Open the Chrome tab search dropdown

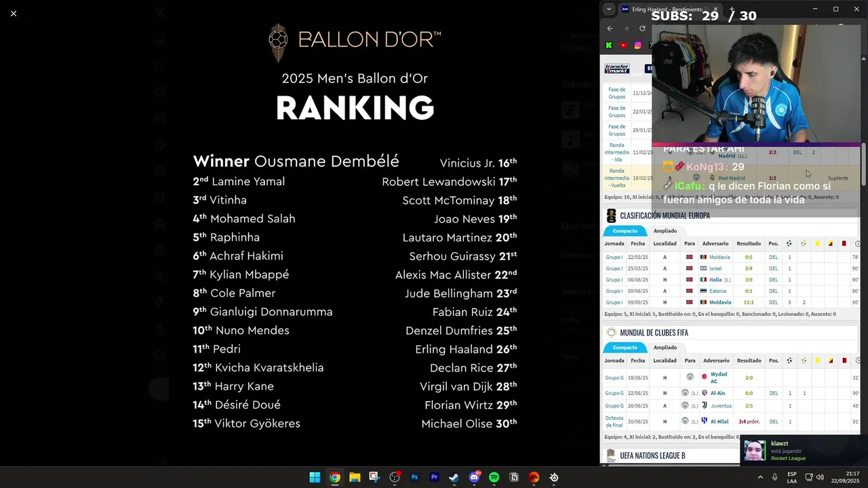pyautogui.click(x=609, y=9)
